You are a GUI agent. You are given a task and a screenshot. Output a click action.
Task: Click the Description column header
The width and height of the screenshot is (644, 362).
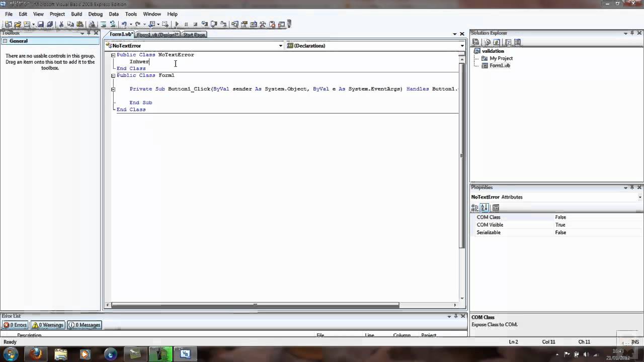(x=29, y=335)
